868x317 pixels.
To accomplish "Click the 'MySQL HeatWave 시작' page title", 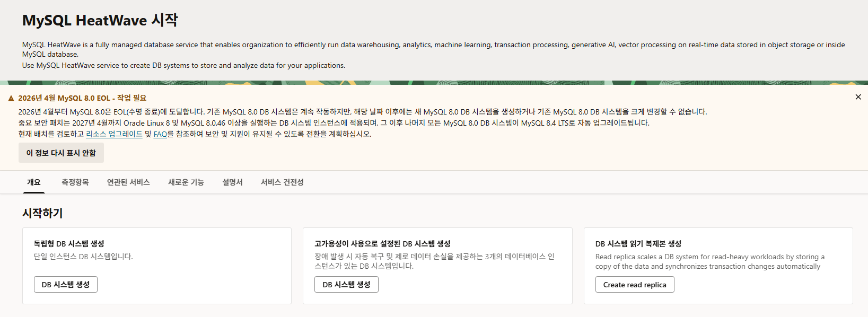I will point(100,20).
